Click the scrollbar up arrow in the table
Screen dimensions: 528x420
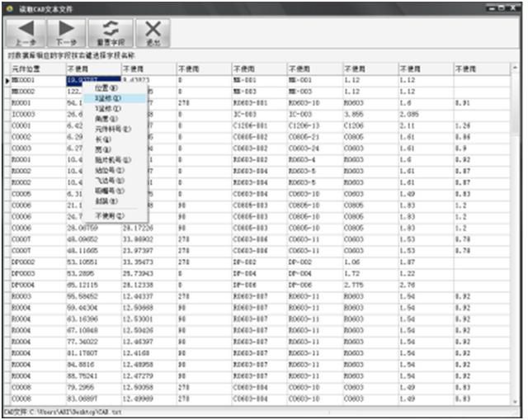(x=515, y=68)
